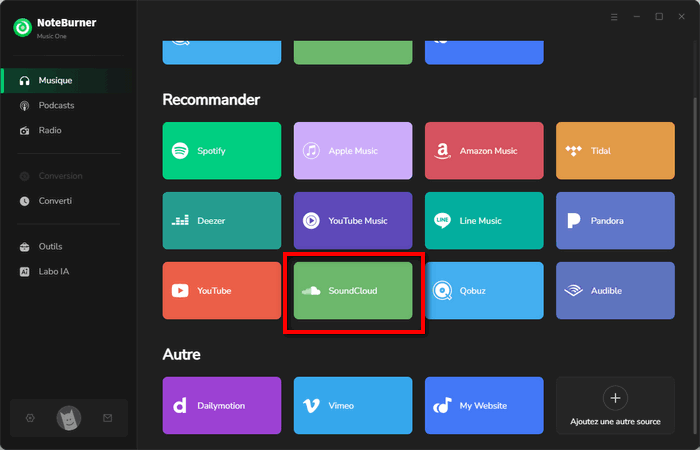
Task: Click the Pandora P icon
Action: point(574,221)
